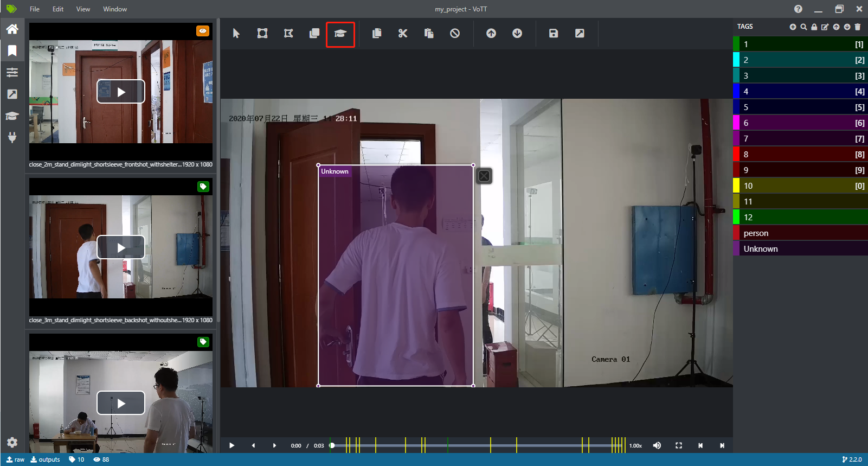Open the Edit menu
Screen dimensions: 868x466
(x=58, y=9)
